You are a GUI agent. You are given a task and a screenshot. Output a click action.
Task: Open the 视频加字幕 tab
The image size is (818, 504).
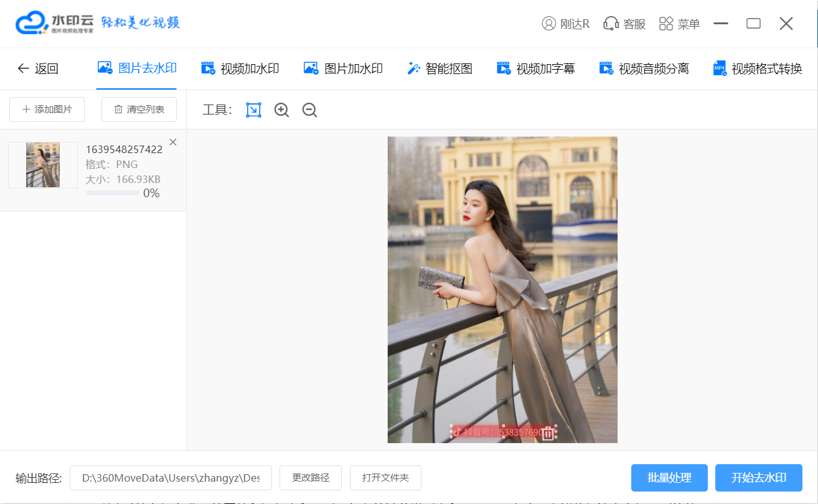coord(535,68)
